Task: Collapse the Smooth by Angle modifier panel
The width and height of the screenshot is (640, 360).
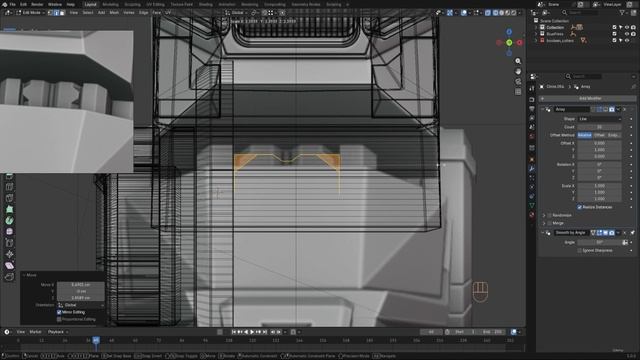Action: [543, 233]
